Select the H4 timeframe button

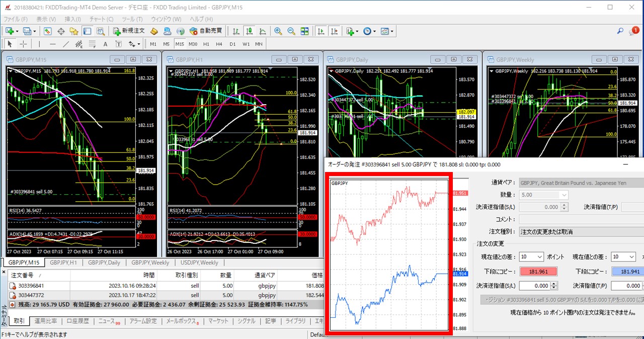pyautogui.click(x=219, y=44)
